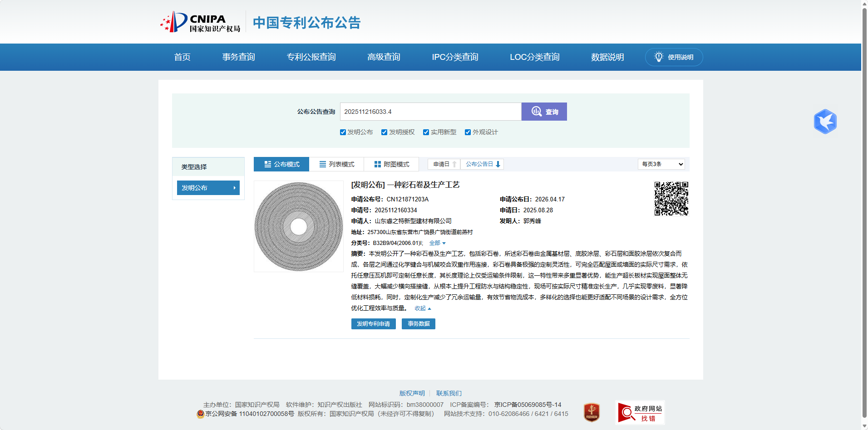Click the CNIPA logo
Viewport: 868px width, 430px height.
[x=200, y=22]
